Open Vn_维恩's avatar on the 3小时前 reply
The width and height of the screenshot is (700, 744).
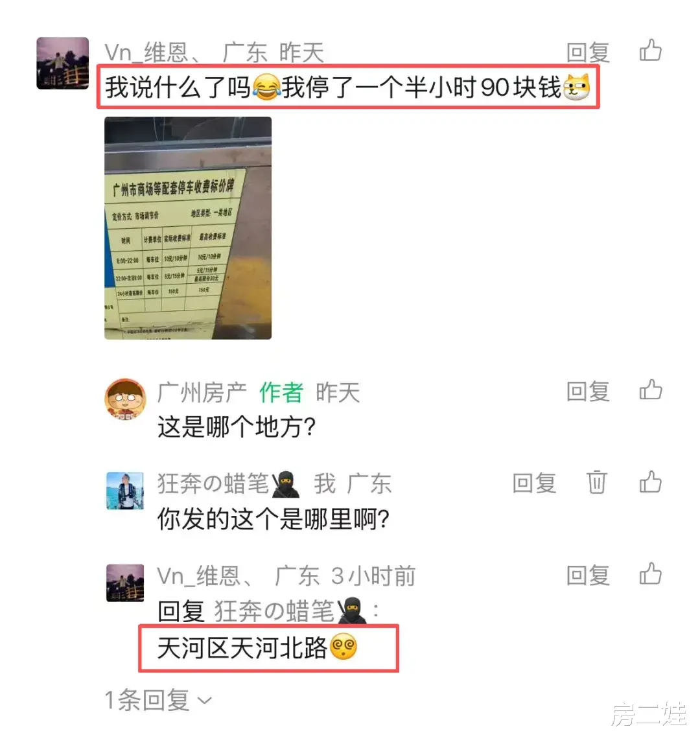point(125,583)
